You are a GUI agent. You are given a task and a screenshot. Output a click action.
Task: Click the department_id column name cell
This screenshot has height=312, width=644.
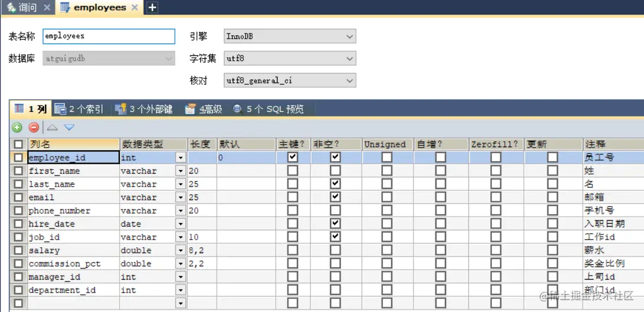click(x=74, y=290)
